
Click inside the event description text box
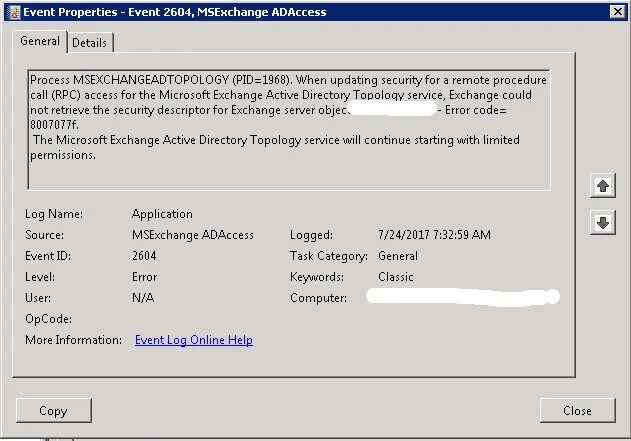pos(289,130)
